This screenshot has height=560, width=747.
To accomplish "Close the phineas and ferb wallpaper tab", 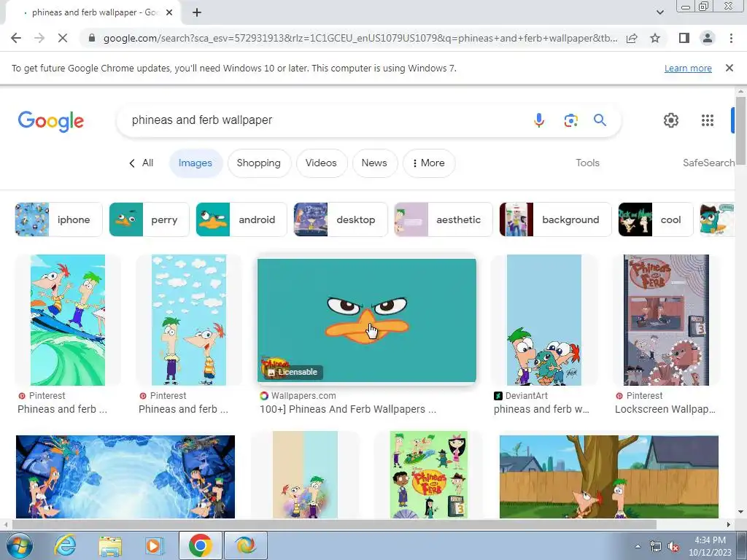I will tap(169, 12).
